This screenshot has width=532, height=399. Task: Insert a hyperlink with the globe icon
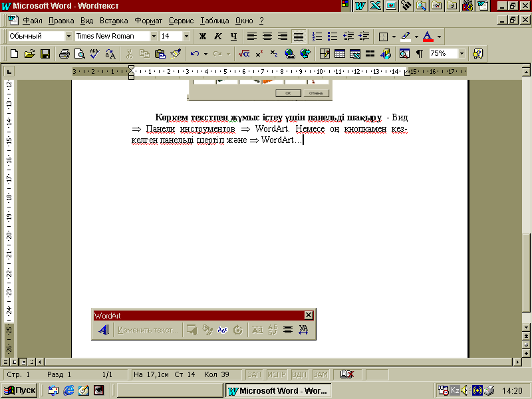tap(290, 54)
